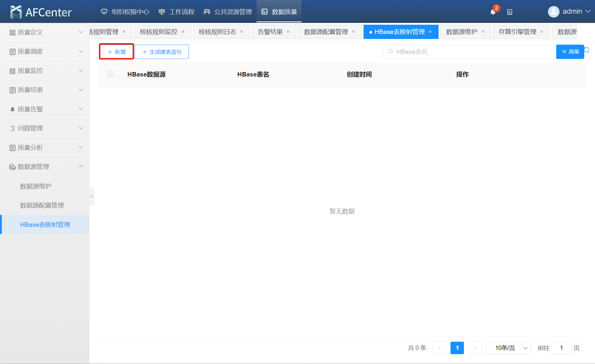
Task: Toggle the select-all checkbox in the table header
Action: [110, 74]
